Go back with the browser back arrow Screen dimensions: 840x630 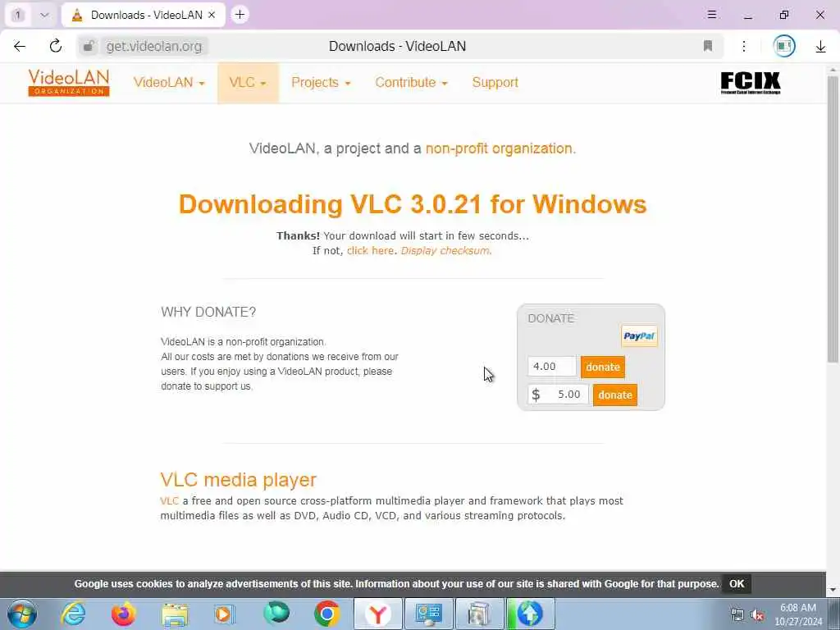click(20, 46)
